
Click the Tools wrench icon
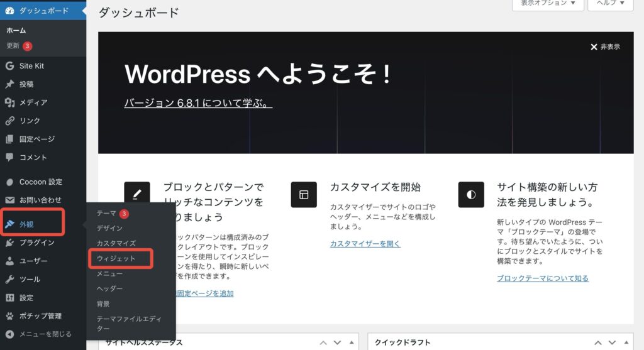[x=9, y=280]
